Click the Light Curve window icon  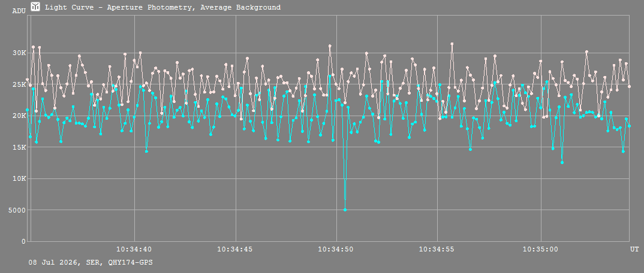pos(36,7)
